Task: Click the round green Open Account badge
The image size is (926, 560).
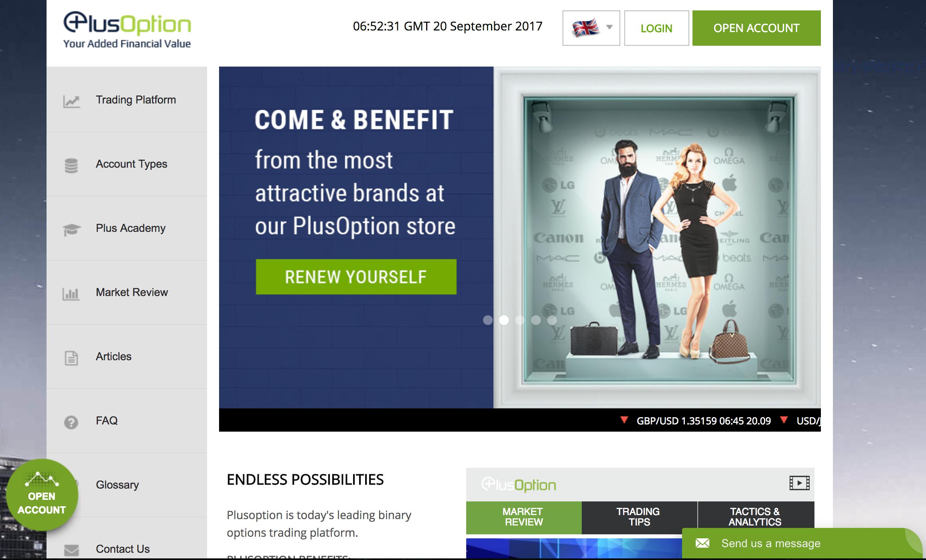Action: 42,495
